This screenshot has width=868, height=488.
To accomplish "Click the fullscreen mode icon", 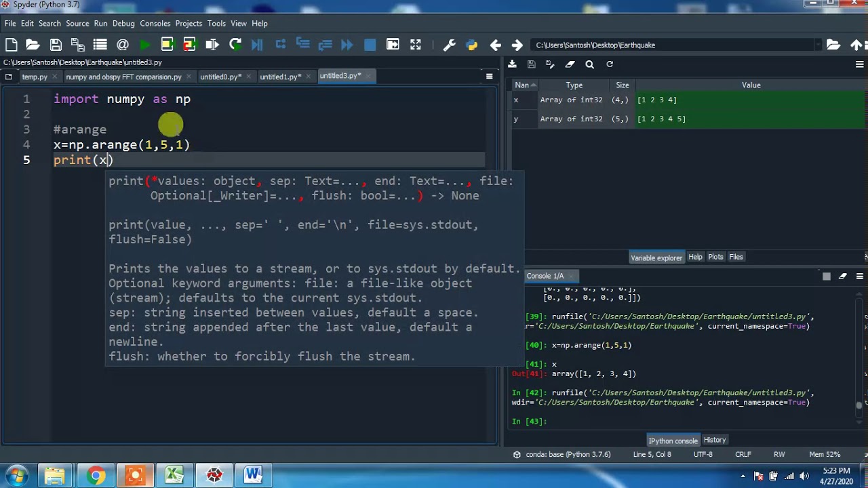I will (x=415, y=45).
